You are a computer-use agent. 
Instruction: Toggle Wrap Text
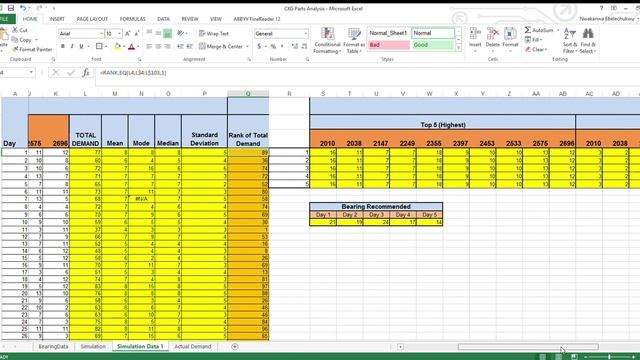click(x=214, y=33)
